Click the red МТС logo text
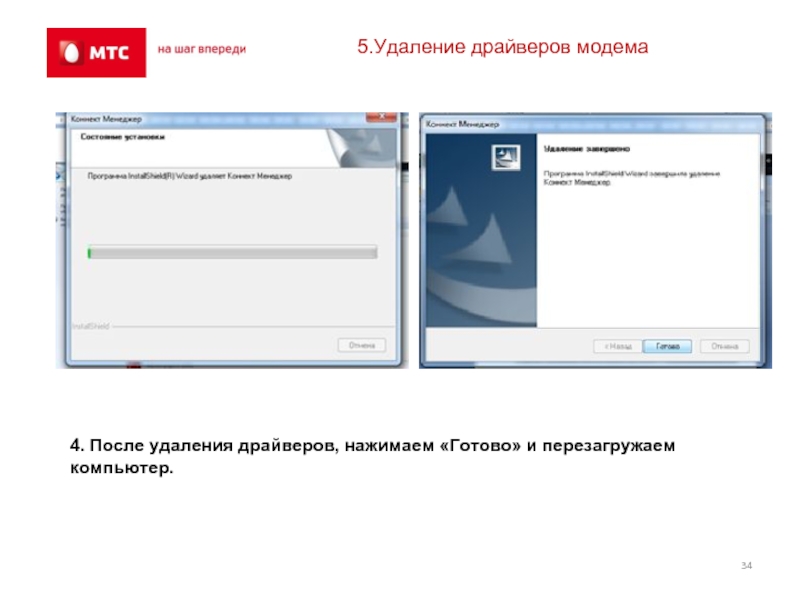Viewport: 800px width, 600px height. (109, 53)
